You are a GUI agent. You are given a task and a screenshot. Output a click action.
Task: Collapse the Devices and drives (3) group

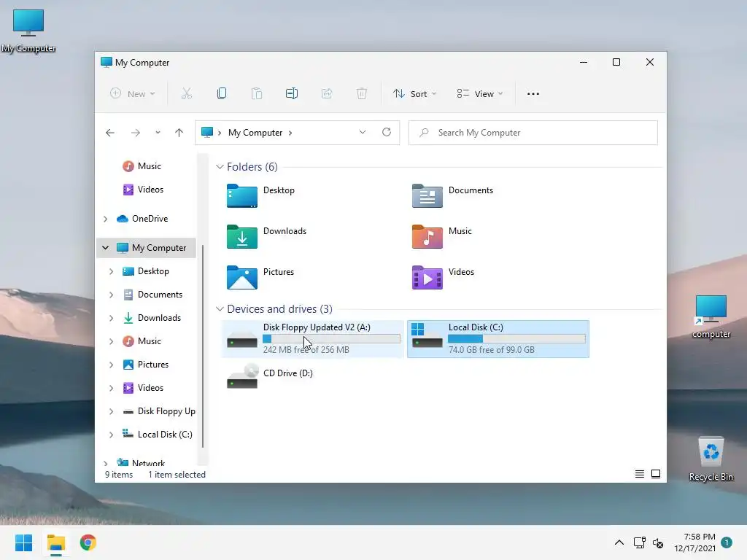[220, 309]
